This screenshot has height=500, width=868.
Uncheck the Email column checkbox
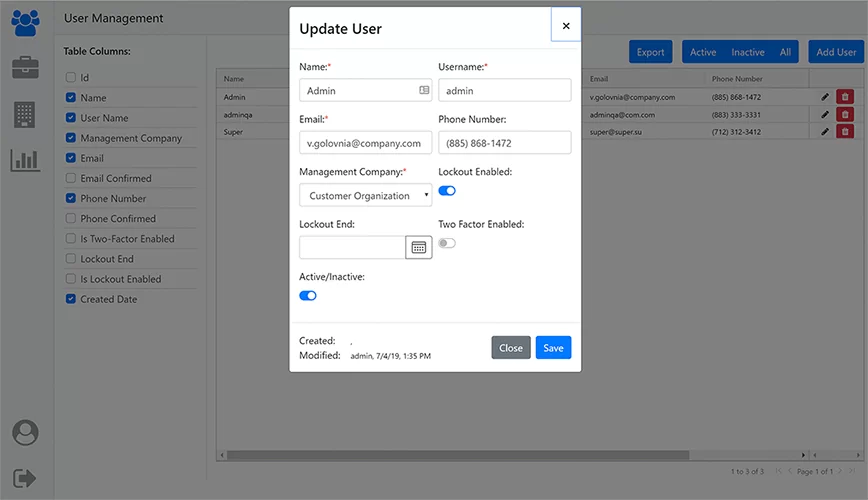(x=71, y=158)
